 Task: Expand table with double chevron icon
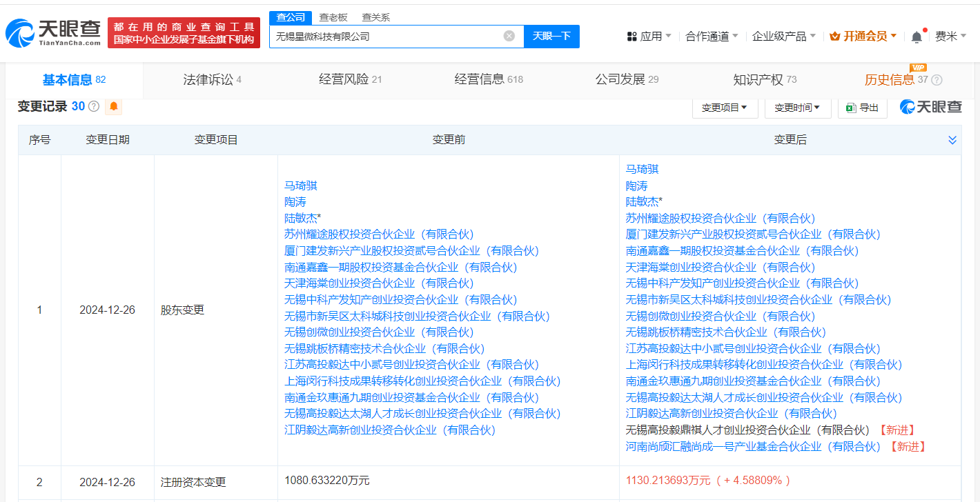(x=952, y=140)
